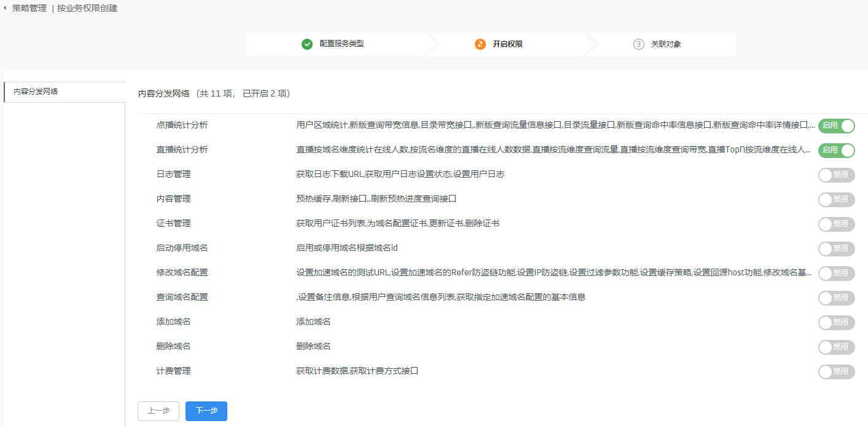Turn on the 证书管理 switch
Screen dimensions: 868x426
[x=836, y=224]
